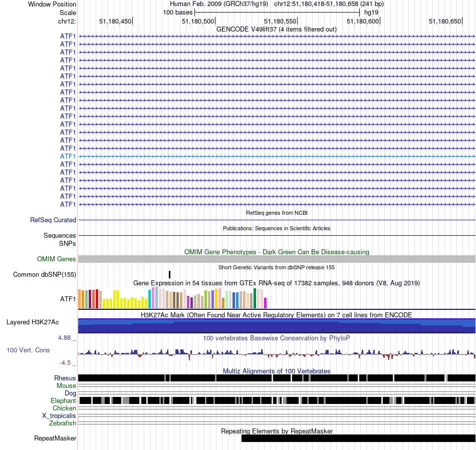Screen dimensions: 476x450
Task: Click the Dog species label
Action: (x=70, y=393)
